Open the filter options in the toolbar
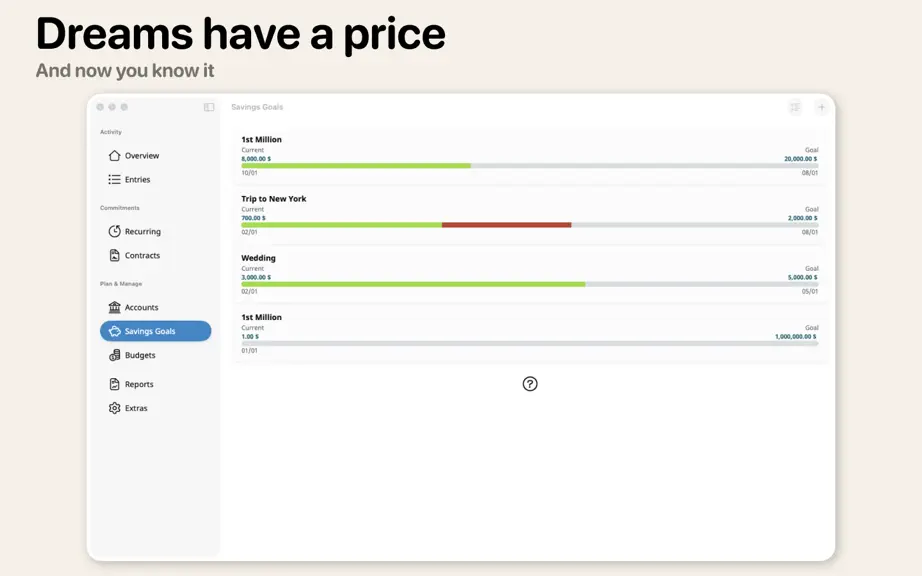 [x=795, y=107]
